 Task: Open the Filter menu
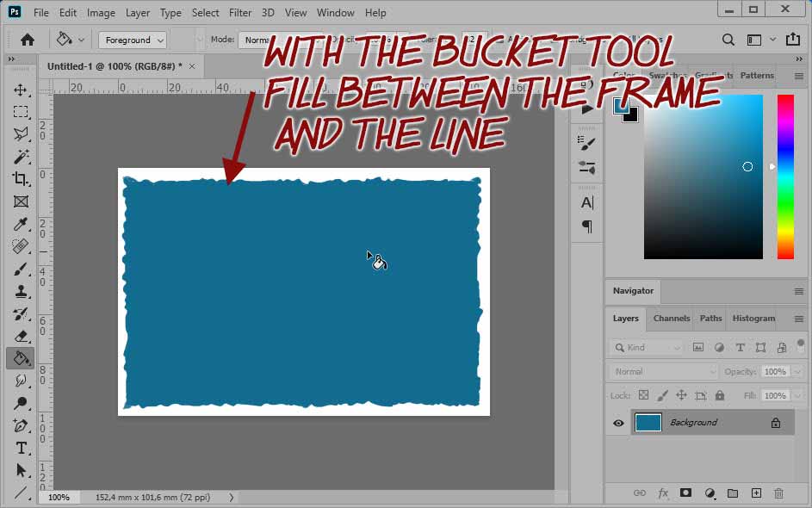click(x=240, y=12)
